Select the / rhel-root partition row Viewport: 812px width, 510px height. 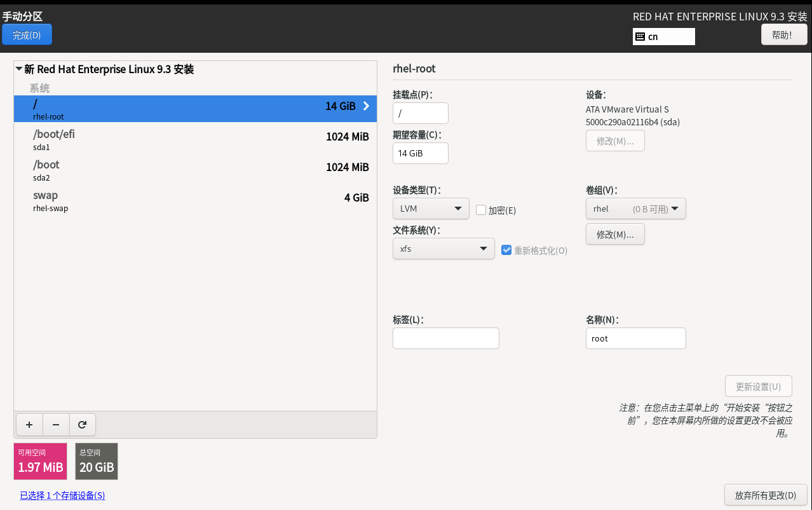point(195,109)
